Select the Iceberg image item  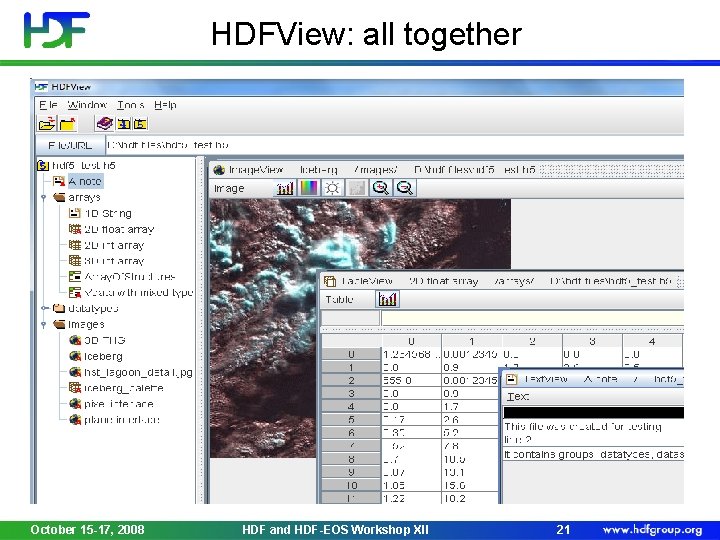[x=103, y=356]
